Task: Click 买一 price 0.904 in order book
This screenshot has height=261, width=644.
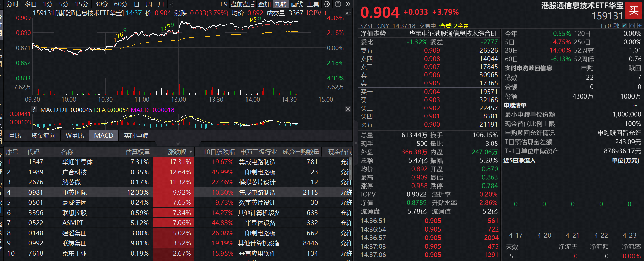Action: 432,92
